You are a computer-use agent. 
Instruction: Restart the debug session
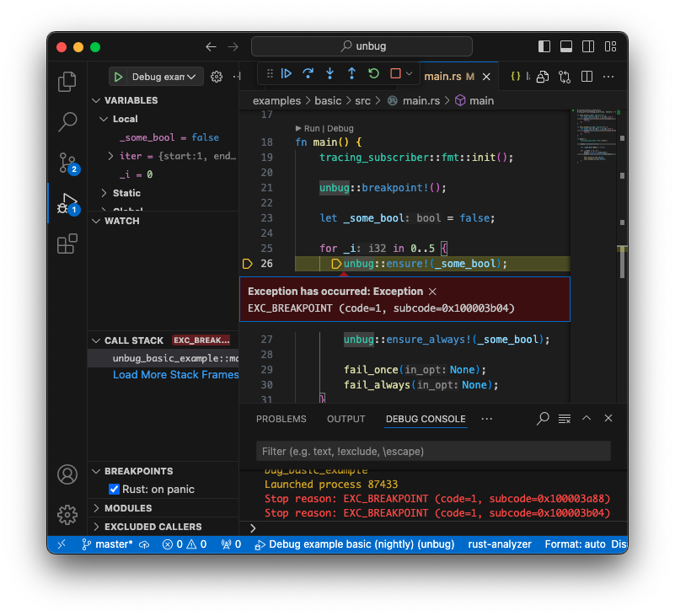(373, 74)
